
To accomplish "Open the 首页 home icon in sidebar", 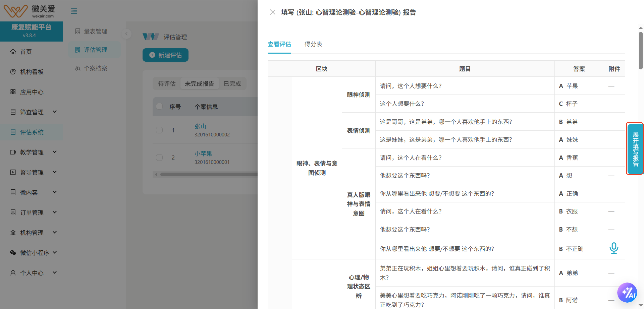I will pyautogui.click(x=13, y=51).
